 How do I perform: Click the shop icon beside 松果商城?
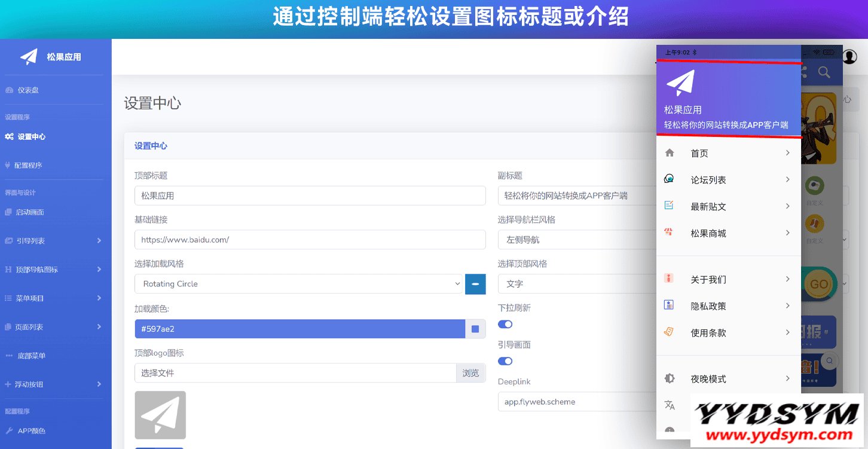[x=669, y=232]
